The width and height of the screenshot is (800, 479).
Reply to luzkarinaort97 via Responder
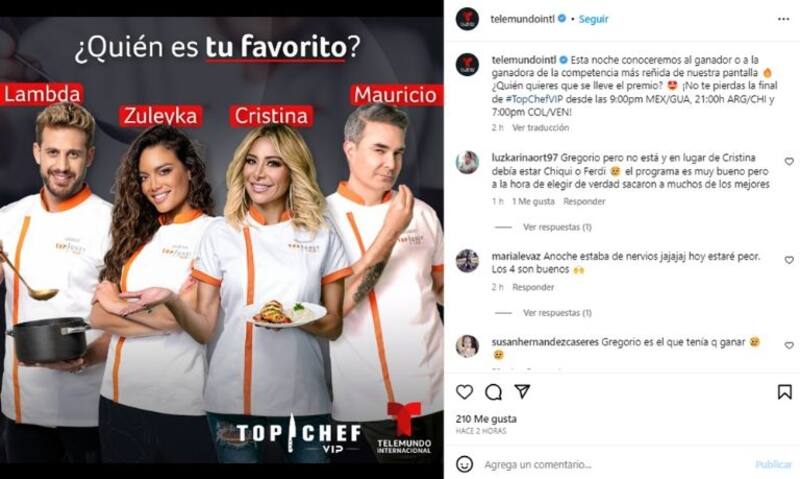coord(584,201)
